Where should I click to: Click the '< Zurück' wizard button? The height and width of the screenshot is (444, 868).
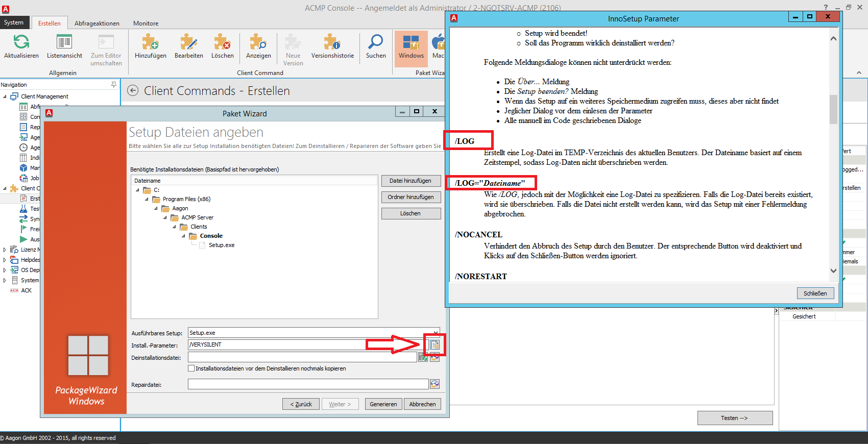301,404
